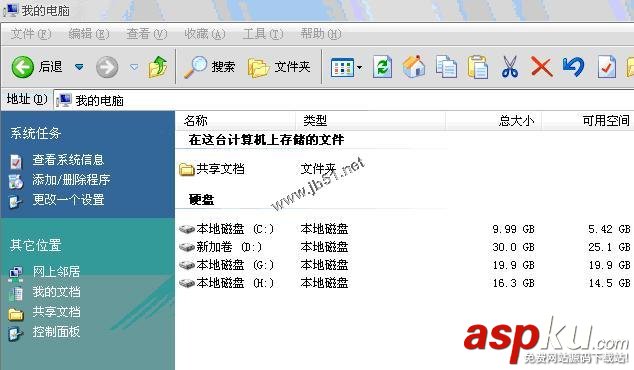
Task: Open the Forward history dropdown arrow
Action: [x=134, y=67]
